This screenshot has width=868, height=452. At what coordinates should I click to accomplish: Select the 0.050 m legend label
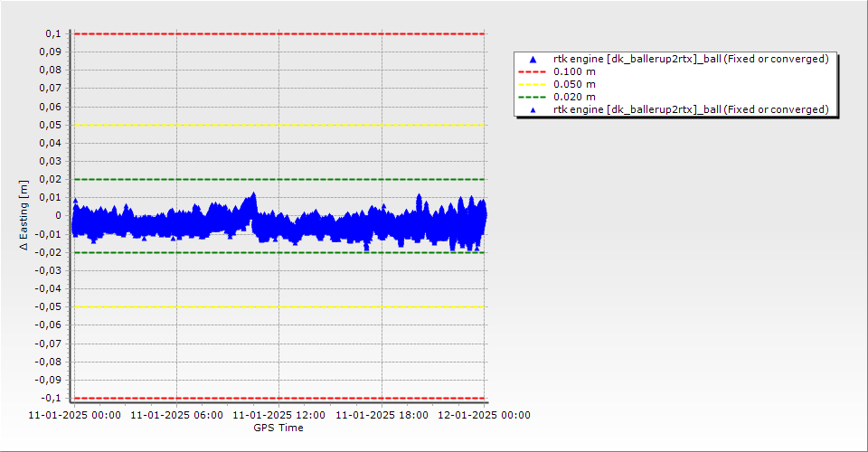[x=575, y=85]
